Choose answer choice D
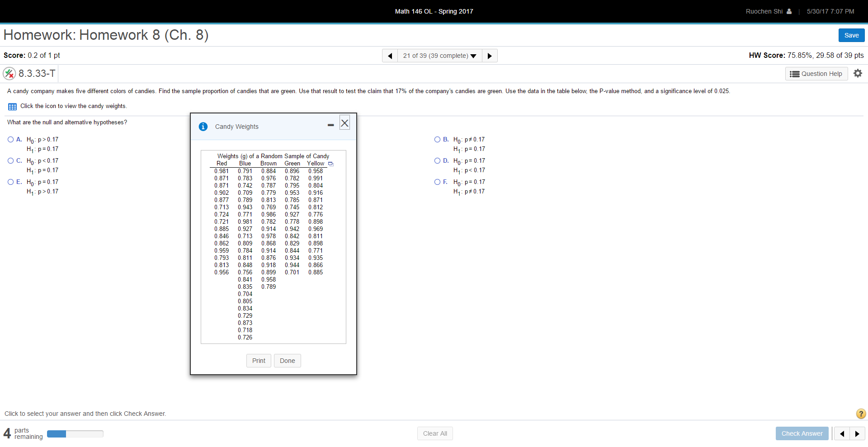The height and width of the screenshot is (447, 868). coord(437,160)
